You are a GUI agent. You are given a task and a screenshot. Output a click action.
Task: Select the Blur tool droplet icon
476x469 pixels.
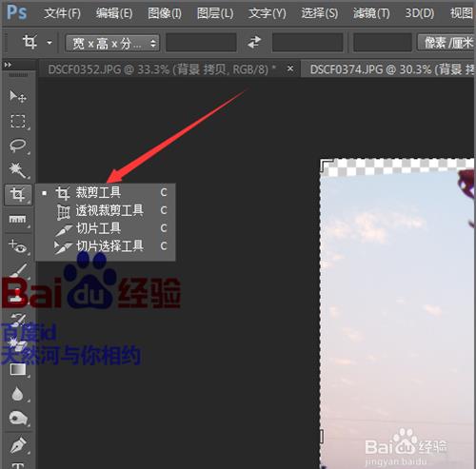tap(18, 394)
